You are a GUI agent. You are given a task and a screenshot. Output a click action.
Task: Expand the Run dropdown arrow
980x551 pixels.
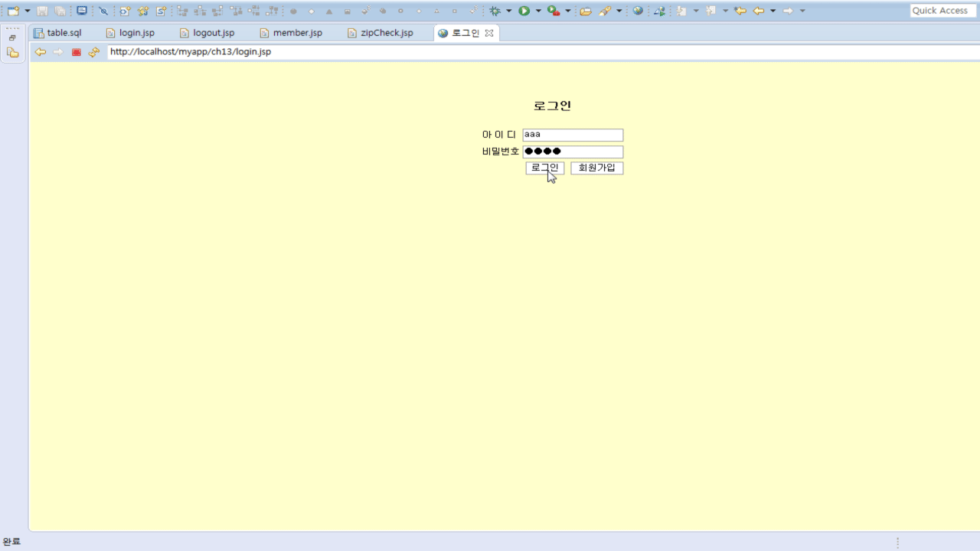click(x=538, y=11)
